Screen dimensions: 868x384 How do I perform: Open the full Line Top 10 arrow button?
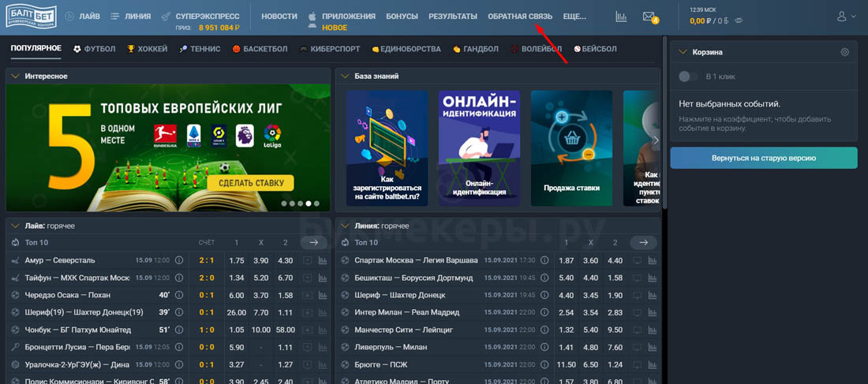tap(643, 242)
